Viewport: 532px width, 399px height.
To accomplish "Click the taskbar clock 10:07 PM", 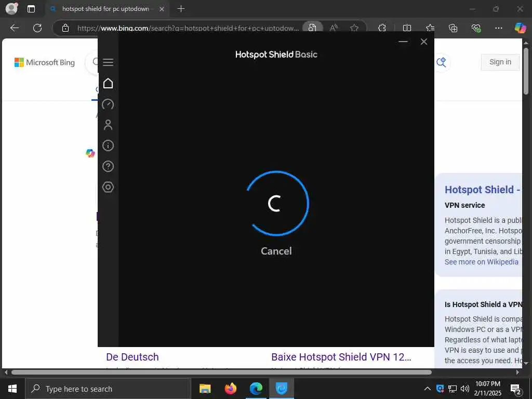I will [x=487, y=384].
